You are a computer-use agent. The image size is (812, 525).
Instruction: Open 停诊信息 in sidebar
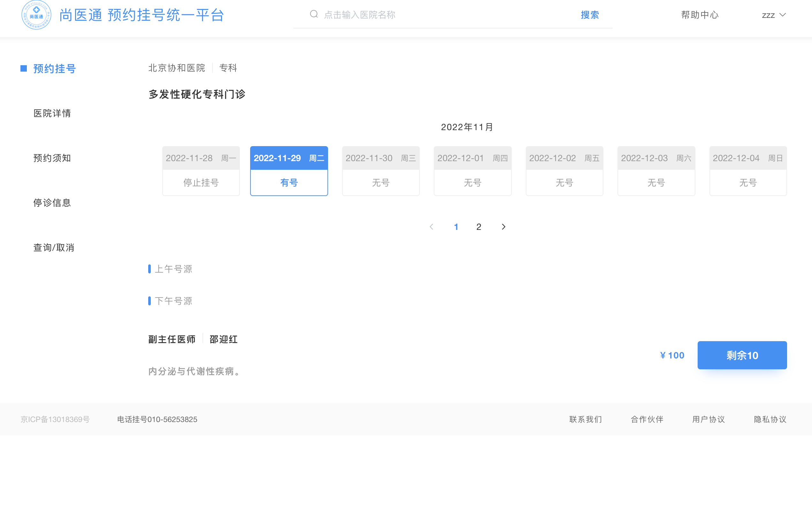pos(52,202)
